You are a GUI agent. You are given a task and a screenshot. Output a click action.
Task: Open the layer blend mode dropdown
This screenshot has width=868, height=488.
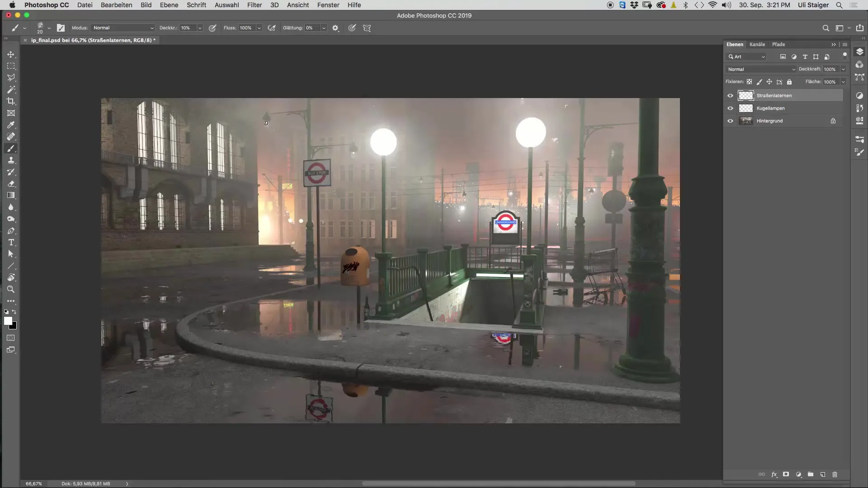pos(761,69)
